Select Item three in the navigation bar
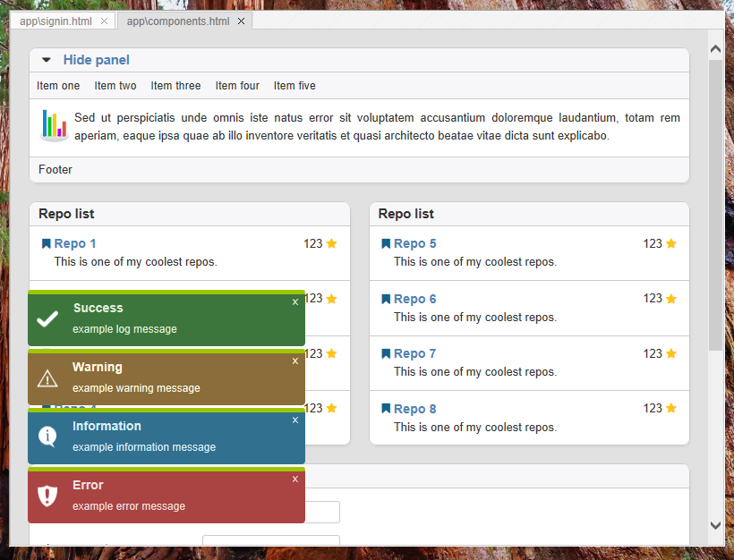Image resolution: width=734 pixels, height=560 pixels. 175,85
